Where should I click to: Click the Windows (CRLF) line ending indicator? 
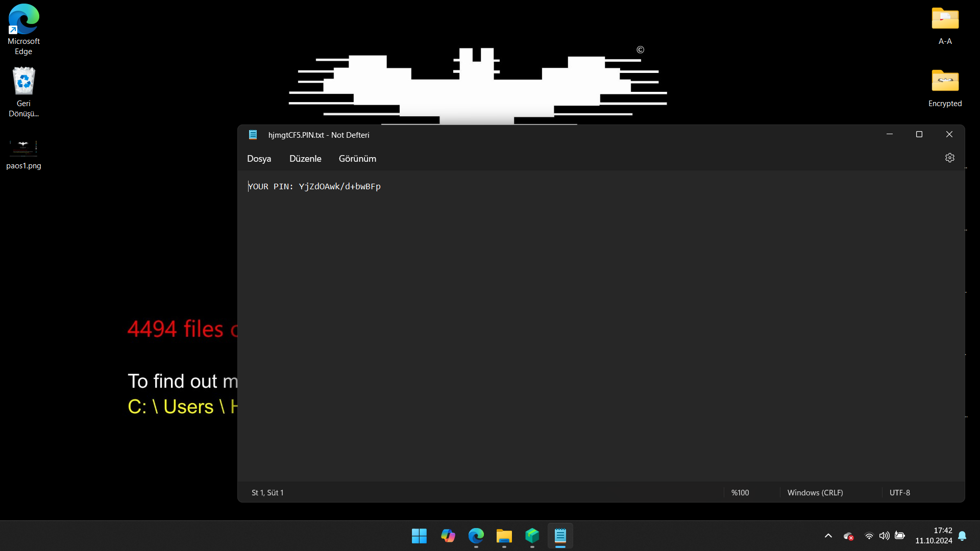pyautogui.click(x=815, y=493)
